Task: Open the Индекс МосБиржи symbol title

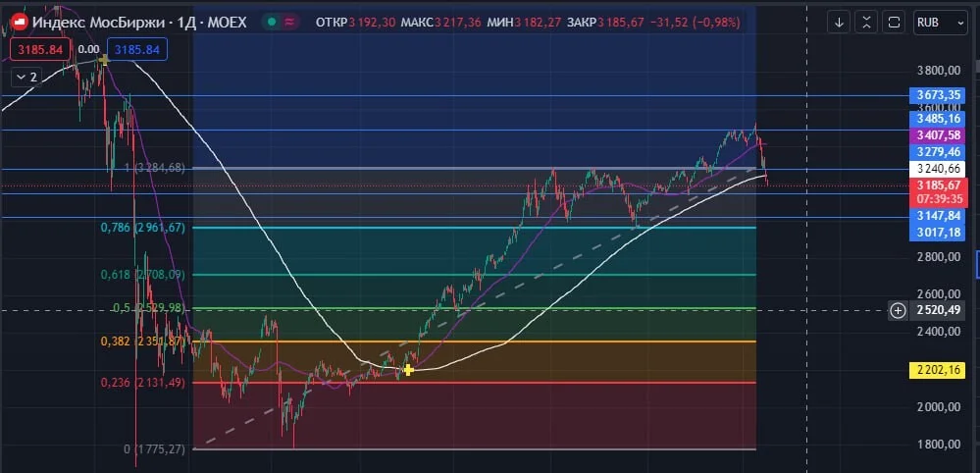Action: pos(138,23)
